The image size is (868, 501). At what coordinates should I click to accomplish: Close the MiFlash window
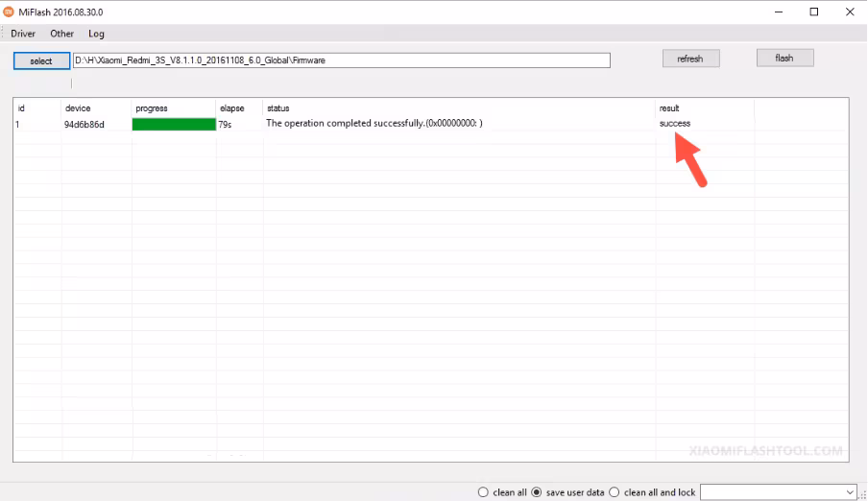tap(850, 12)
